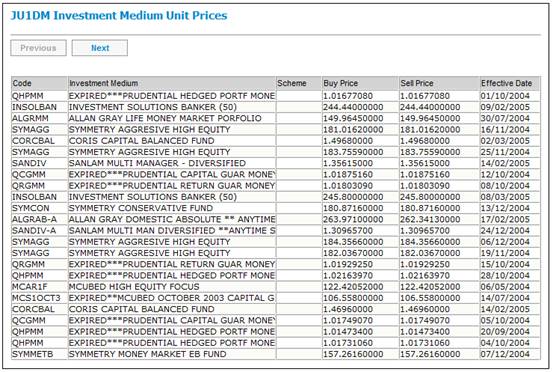Select the SYMMETRY CONSERVATIVE FUND row

point(276,208)
